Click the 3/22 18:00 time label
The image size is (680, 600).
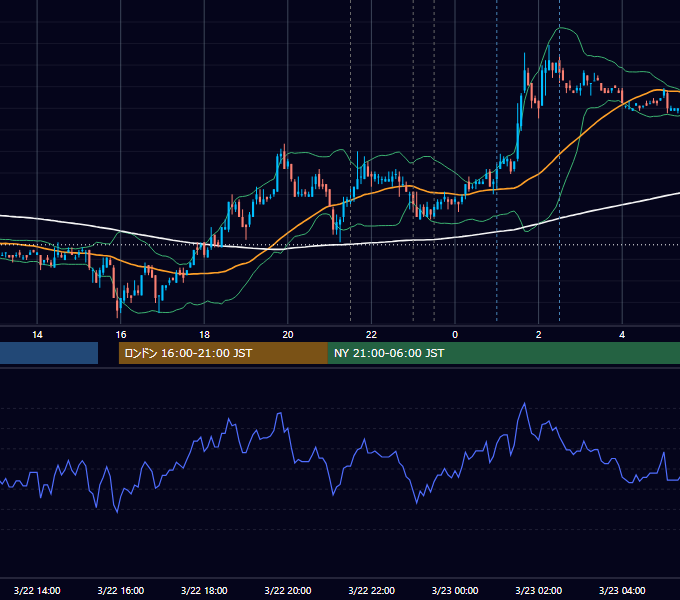(204, 590)
